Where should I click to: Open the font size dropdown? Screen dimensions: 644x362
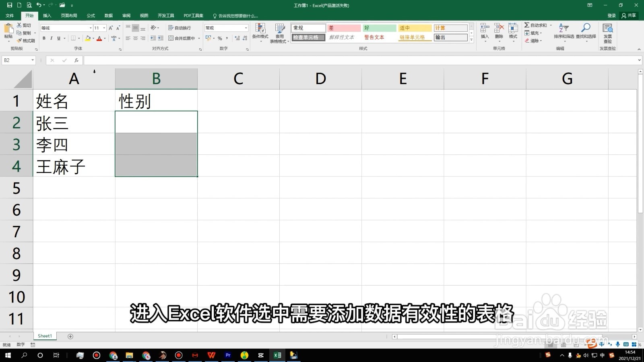coord(104,28)
